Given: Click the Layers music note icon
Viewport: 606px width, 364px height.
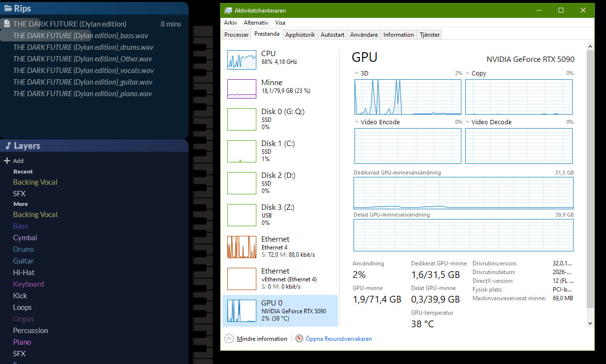Looking at the screenshot, I should (8, 146).
